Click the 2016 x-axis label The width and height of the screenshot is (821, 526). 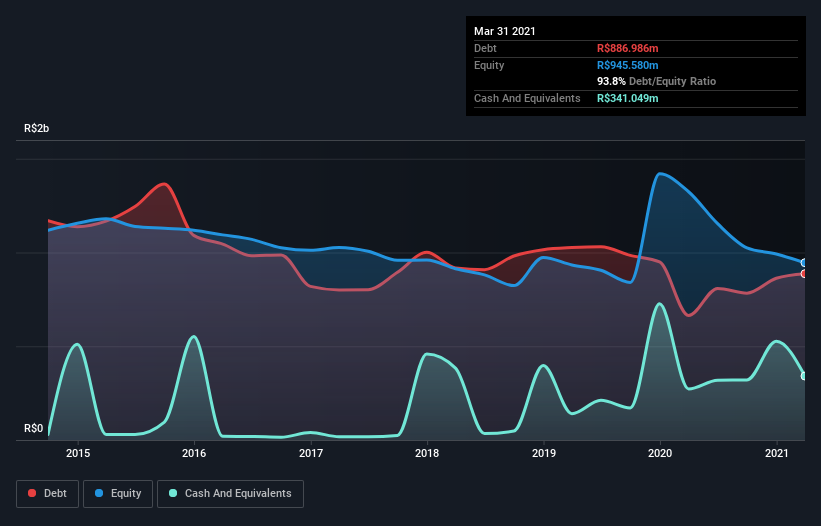coord(194,453)
